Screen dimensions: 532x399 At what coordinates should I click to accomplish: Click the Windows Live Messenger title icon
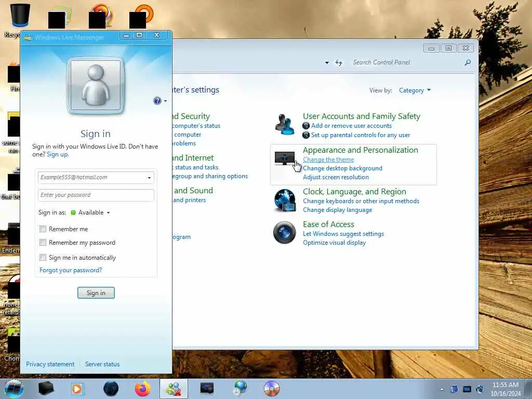(x=28, y=37)
